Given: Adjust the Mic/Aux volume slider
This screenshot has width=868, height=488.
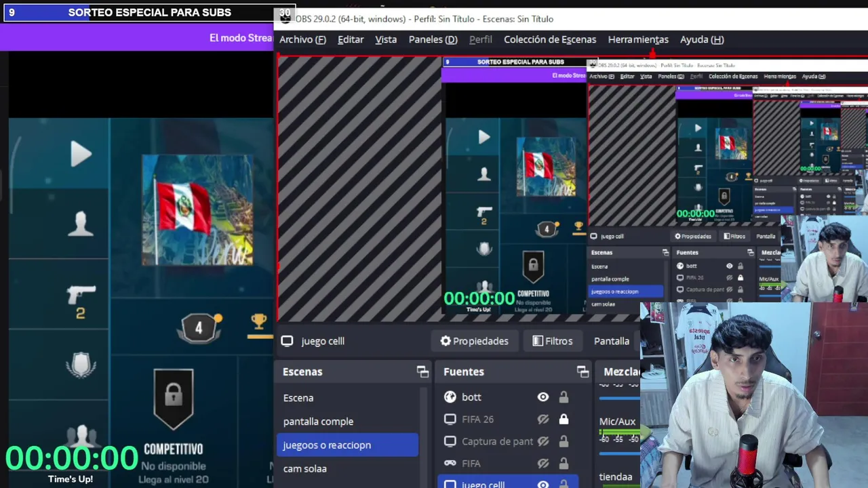Looking at the screenshot, I should pos(619,454).
